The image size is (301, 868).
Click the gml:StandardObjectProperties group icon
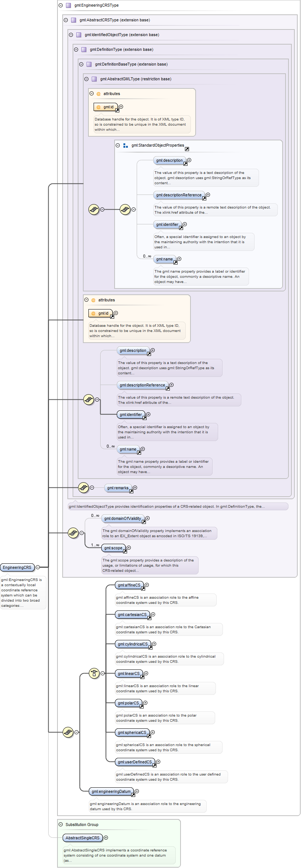[126, 146]
